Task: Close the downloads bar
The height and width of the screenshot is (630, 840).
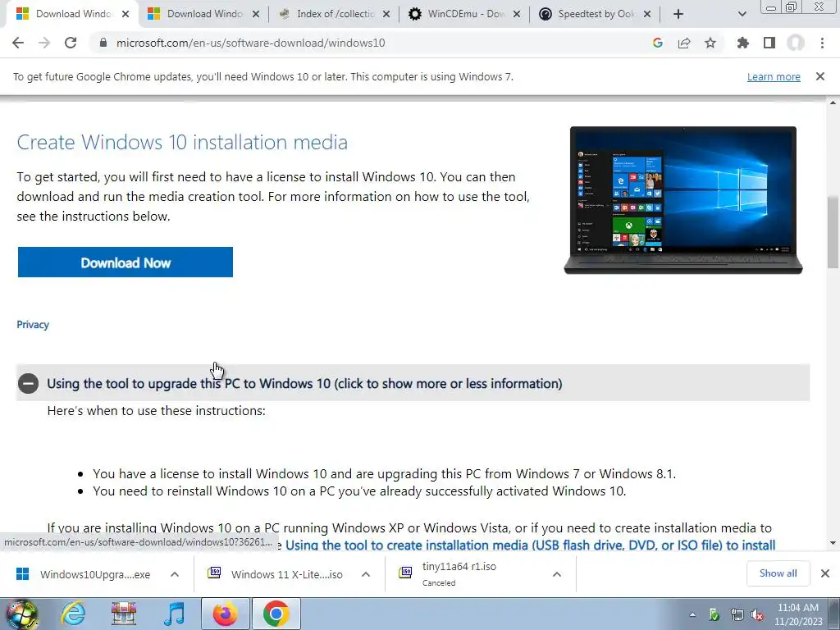Action: pos(825,573)
